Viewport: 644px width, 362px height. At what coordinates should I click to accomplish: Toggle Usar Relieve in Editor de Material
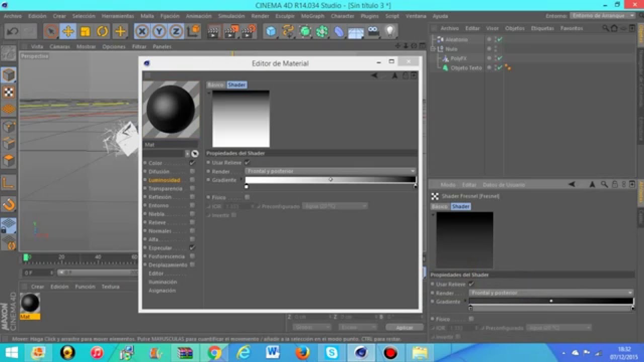coord(247,162)
